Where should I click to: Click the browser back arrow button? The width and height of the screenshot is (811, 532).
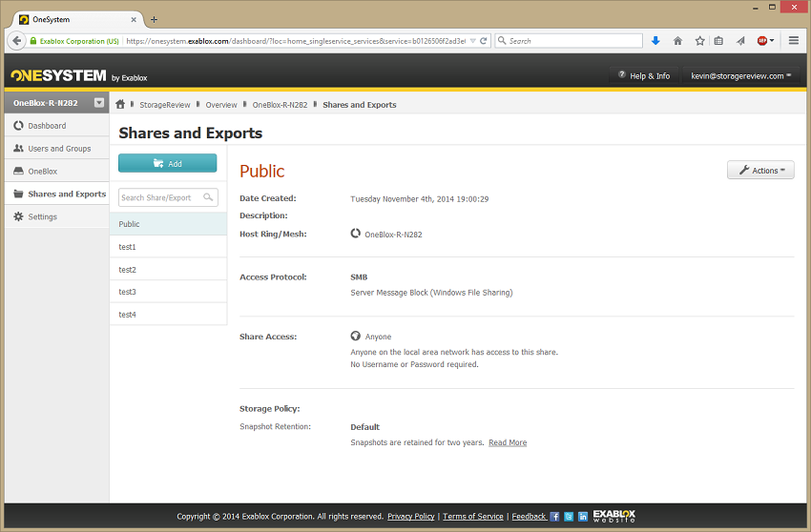point(17,40)
